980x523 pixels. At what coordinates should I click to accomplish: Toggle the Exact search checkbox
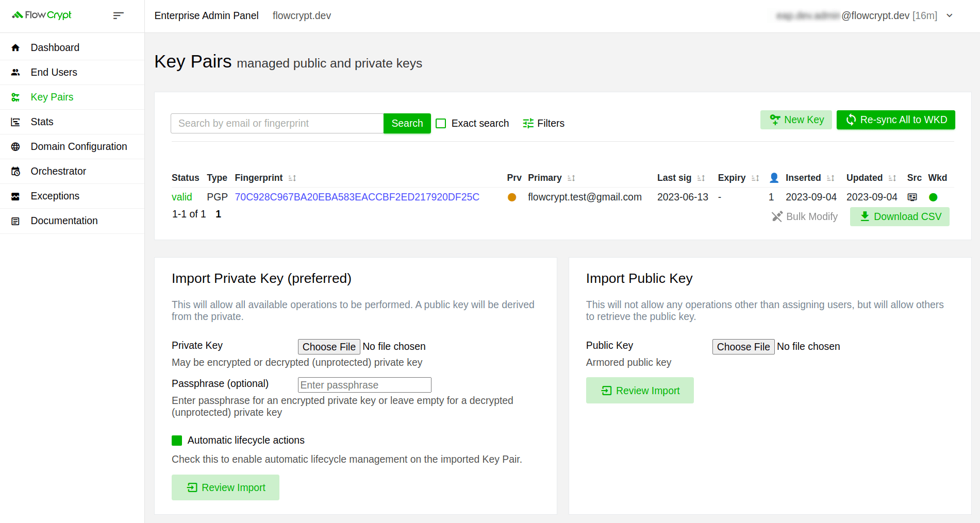coord(441,123)
